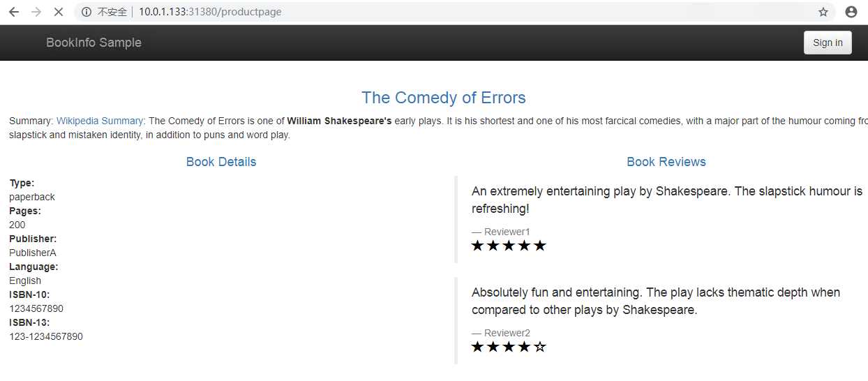Click the first review quote text
Screen dimensions: 868x381
666,200
